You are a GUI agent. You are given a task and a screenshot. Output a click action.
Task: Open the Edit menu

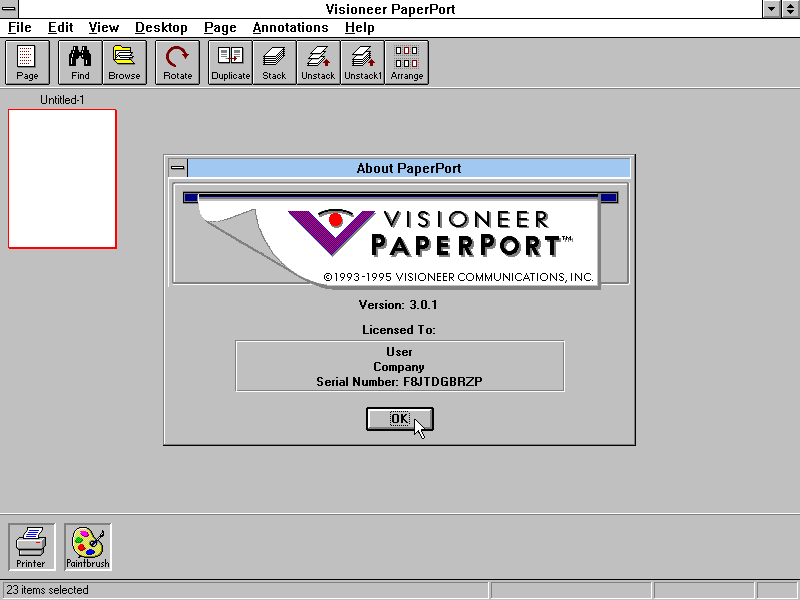pyautogui.click(x=60, y=28)
